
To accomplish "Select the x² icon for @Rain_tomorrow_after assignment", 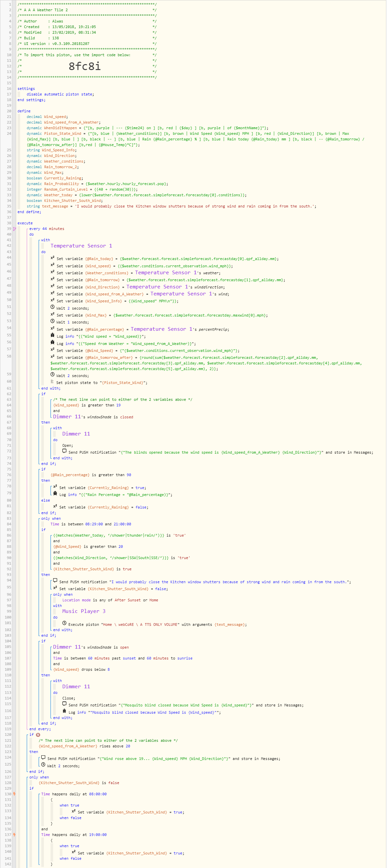I will point(53,357).
